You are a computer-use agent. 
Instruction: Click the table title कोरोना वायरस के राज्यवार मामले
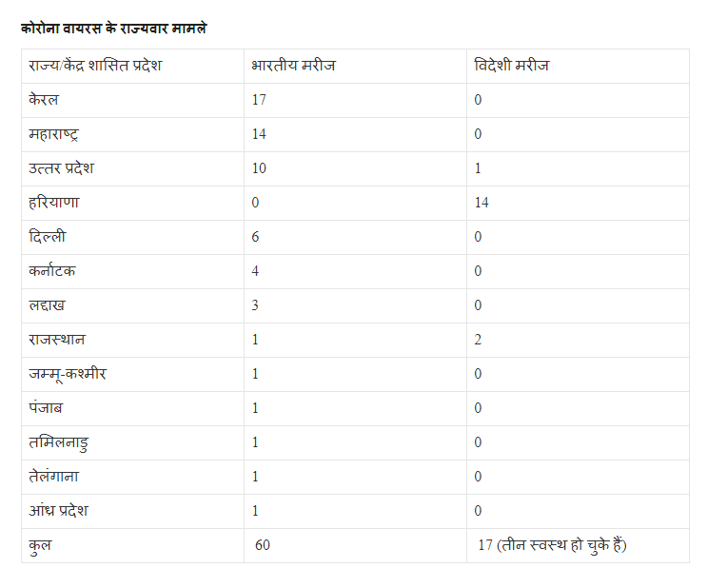[x=113, y=29]
